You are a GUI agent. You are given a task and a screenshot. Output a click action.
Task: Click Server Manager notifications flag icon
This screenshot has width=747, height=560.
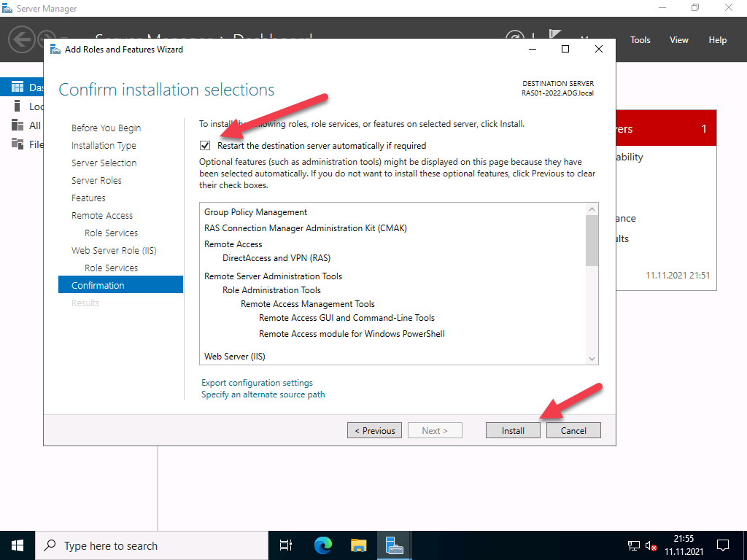tap(554, 35)
